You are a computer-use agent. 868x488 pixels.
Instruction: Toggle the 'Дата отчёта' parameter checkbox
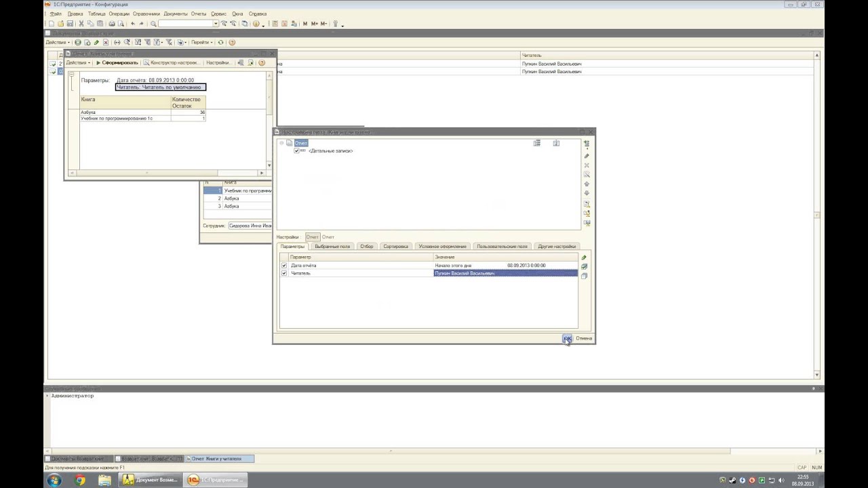[x=284, y=266]
